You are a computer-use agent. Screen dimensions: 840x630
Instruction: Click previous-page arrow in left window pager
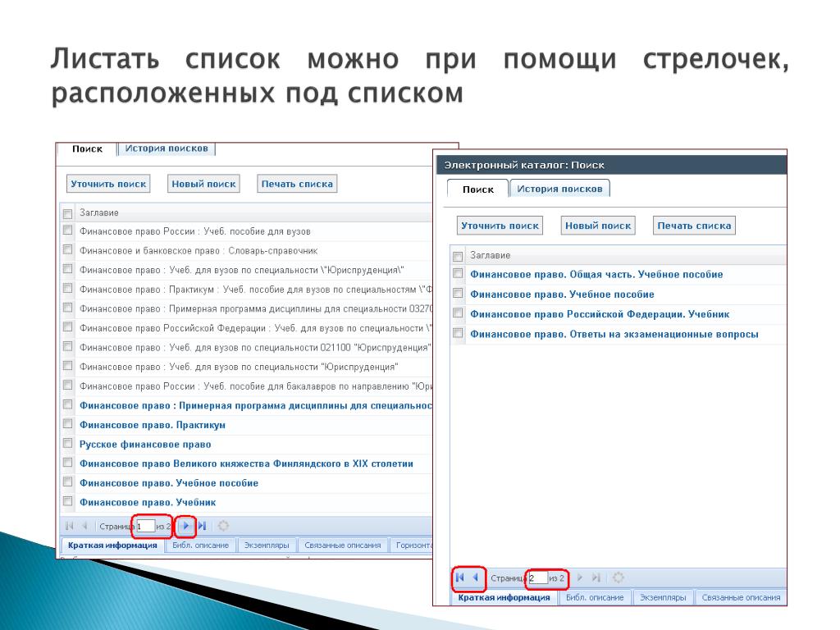coord(84,526)
